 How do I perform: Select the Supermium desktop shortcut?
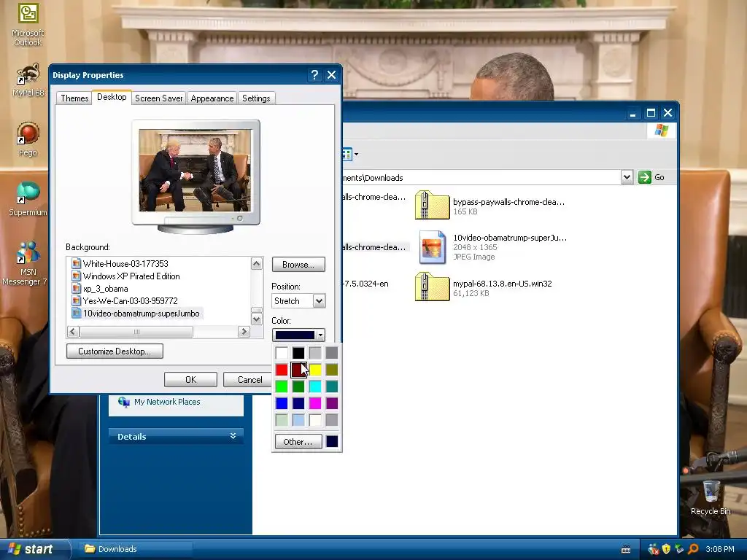click(28, 199)
